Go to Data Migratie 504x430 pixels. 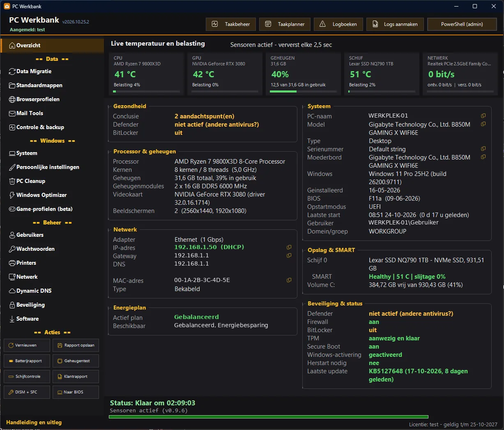[52, 72]
